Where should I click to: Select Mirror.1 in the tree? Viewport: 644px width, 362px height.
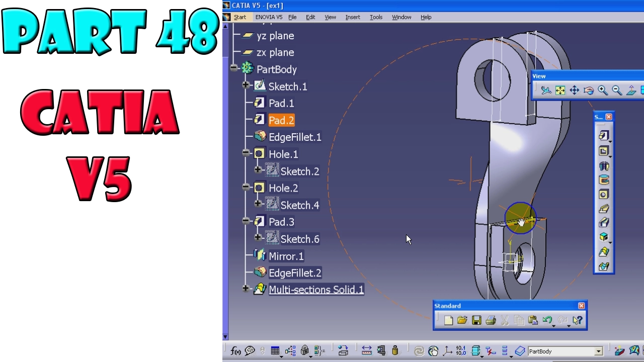[x=286, y=256]
